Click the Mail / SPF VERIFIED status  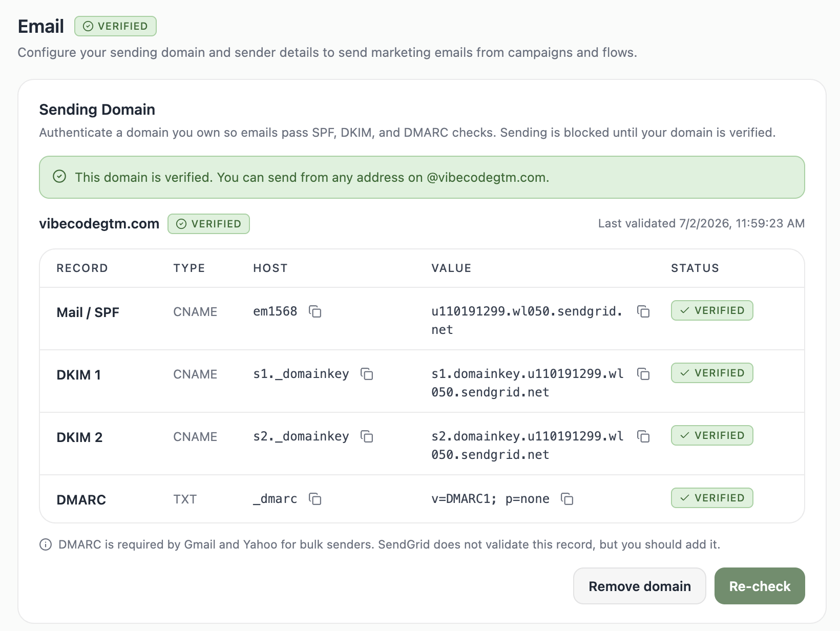[712, 310]
